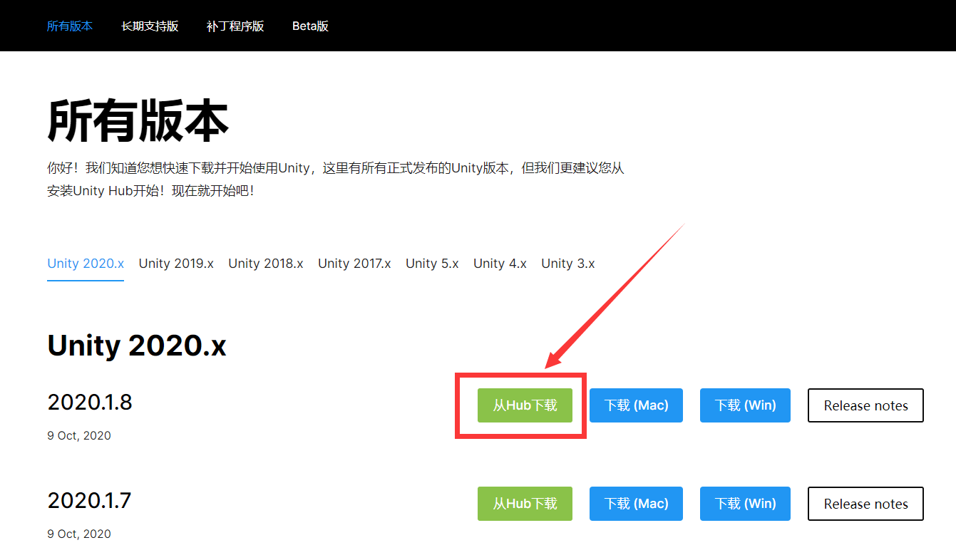Click the intro paragraph starting with 你好
The width and height of the screenshot is (956, 560).
pos(336,180)
